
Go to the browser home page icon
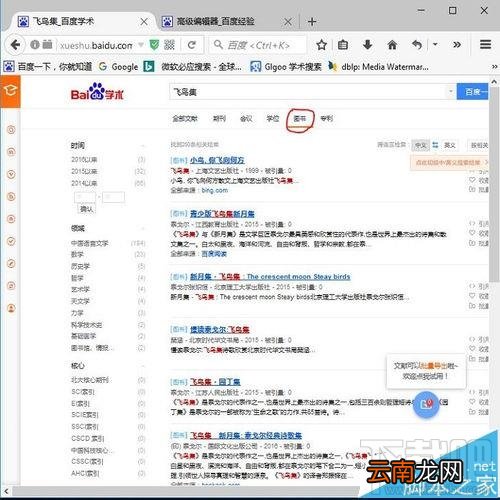click(x=392, y=45)
